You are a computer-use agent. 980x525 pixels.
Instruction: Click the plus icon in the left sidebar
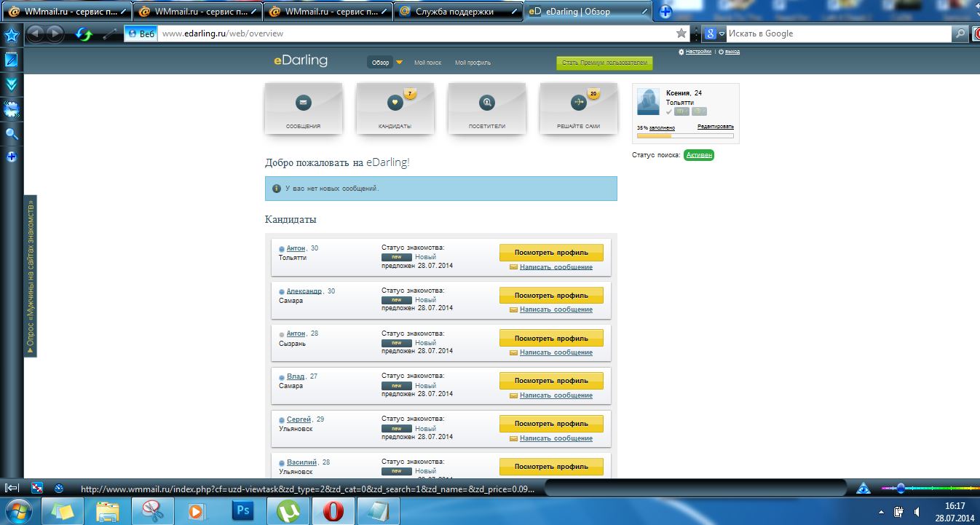[x=12, y=157]
